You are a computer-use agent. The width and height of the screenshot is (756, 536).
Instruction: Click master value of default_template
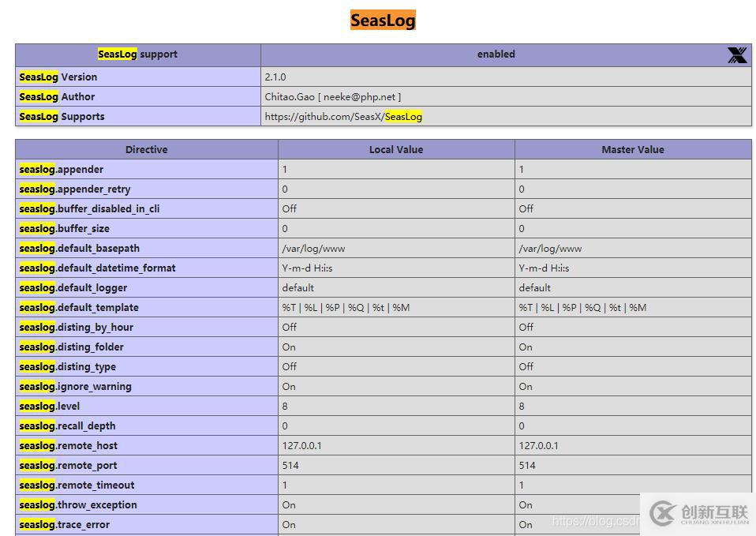pyautogui.click(x=582, y=308)
